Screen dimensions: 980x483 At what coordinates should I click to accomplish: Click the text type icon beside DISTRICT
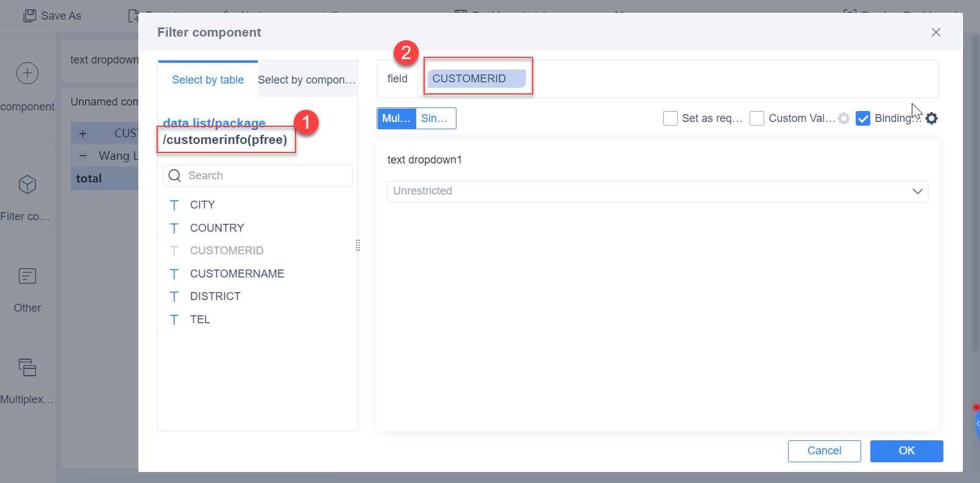(x=174, y=296)
